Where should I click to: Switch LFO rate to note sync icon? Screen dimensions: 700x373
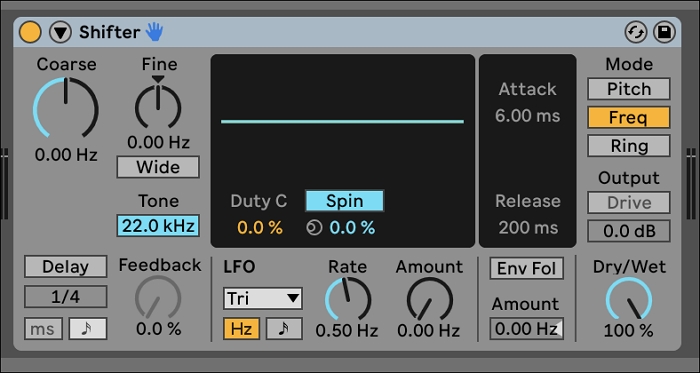(284, 329)
